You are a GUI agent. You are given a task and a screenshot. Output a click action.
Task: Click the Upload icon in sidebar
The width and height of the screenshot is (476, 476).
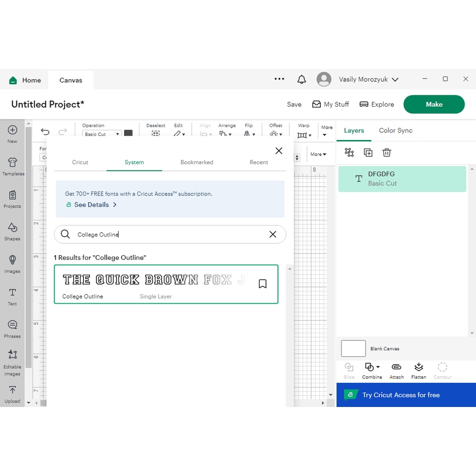(12, 390)
